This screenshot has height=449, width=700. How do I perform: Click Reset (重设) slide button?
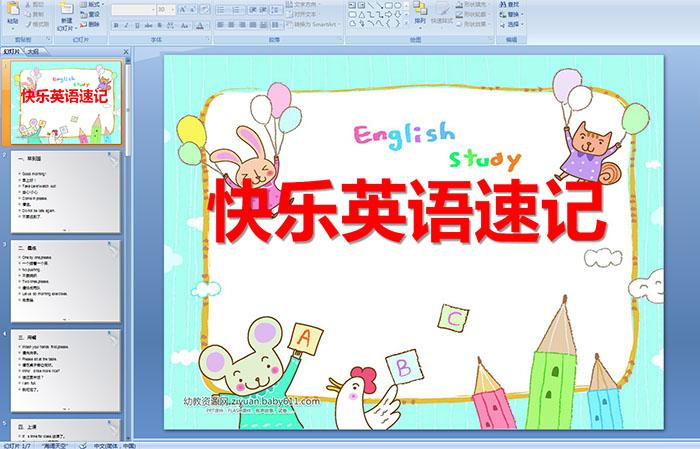[90, 14]
